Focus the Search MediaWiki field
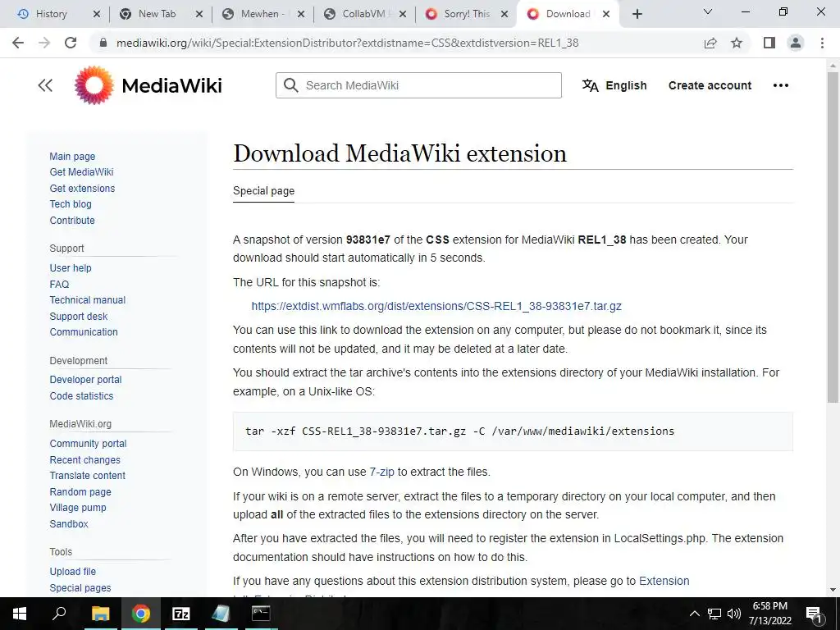The height and width of the screenshot is (630, 840). (418, 85)
